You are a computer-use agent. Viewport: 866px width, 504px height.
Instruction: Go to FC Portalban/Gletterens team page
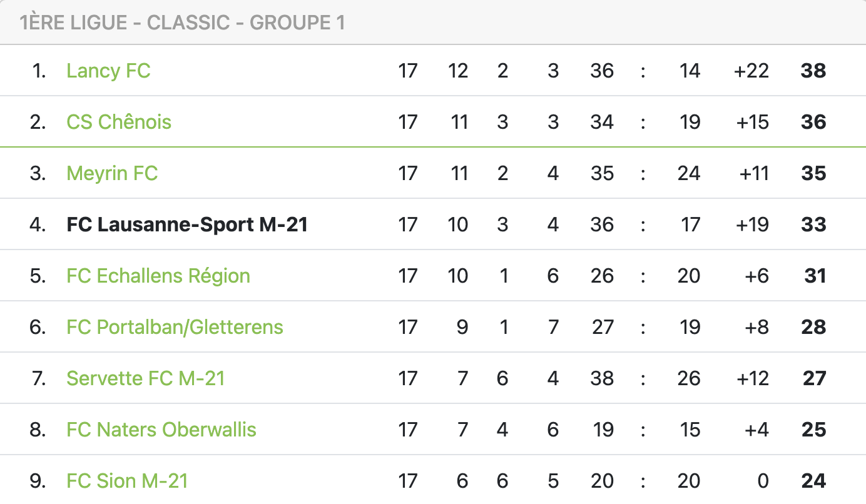pos(175,327)
